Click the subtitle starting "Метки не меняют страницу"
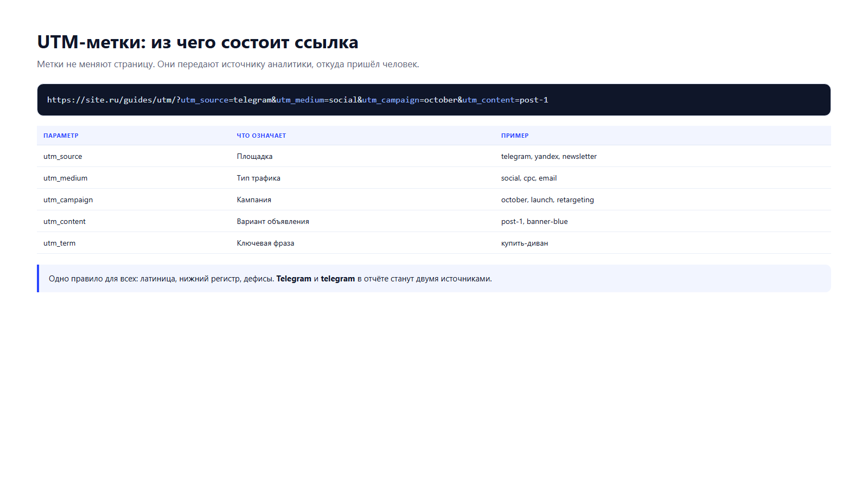 pos(228,64)
